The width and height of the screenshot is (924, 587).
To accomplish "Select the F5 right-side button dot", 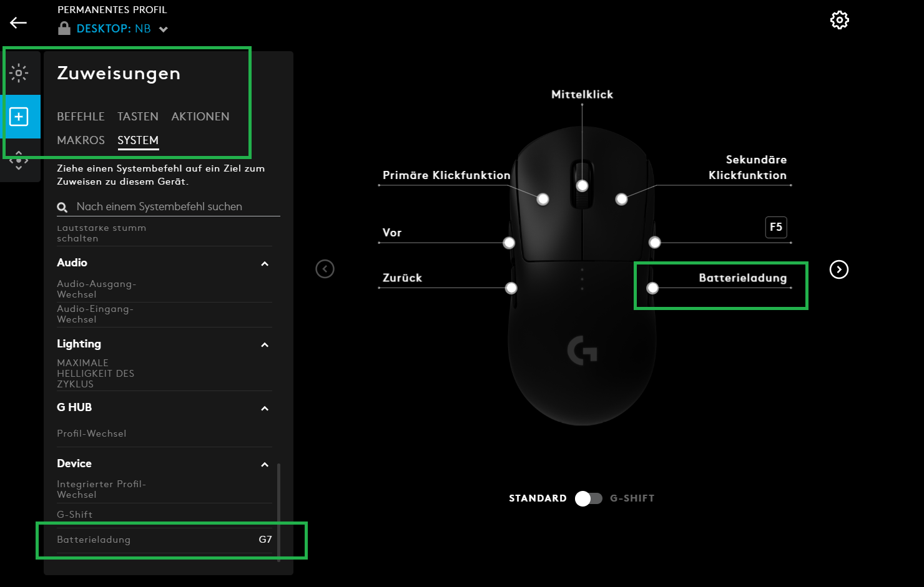I will pos(655,243).
